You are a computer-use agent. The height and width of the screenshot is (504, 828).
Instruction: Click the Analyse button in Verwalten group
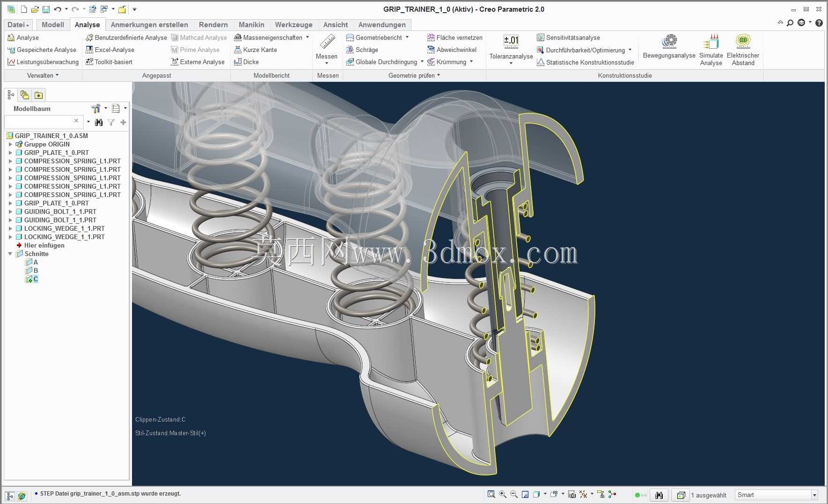23,37
